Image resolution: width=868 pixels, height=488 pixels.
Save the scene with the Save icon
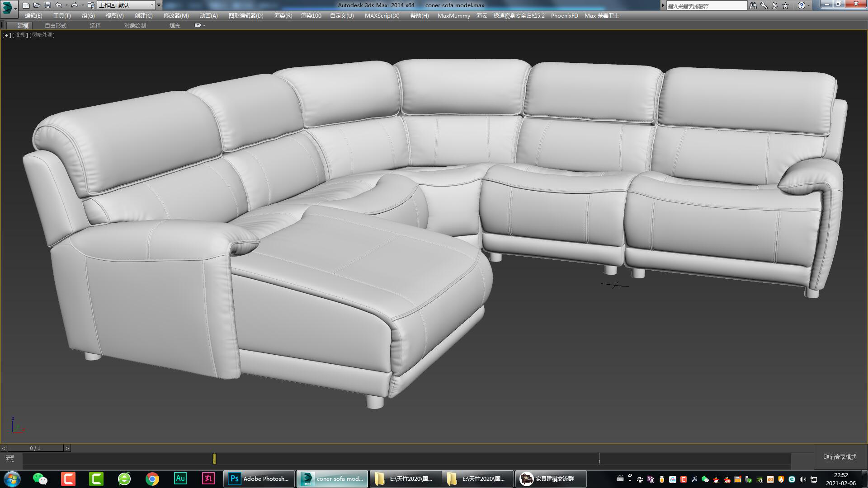(x=47, y=5)
